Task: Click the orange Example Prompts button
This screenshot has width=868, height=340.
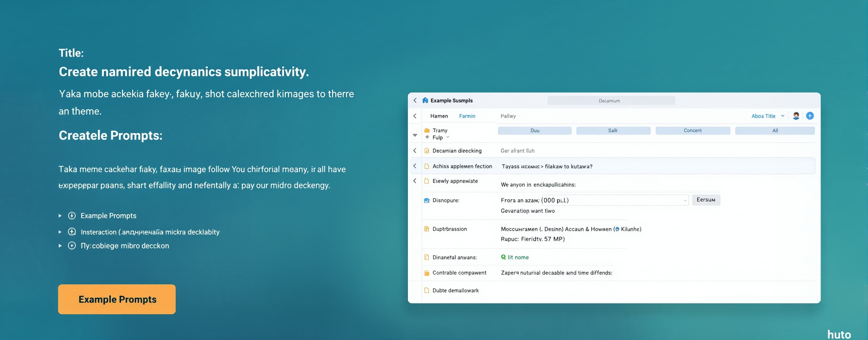Action: click(x=117, y=299)
